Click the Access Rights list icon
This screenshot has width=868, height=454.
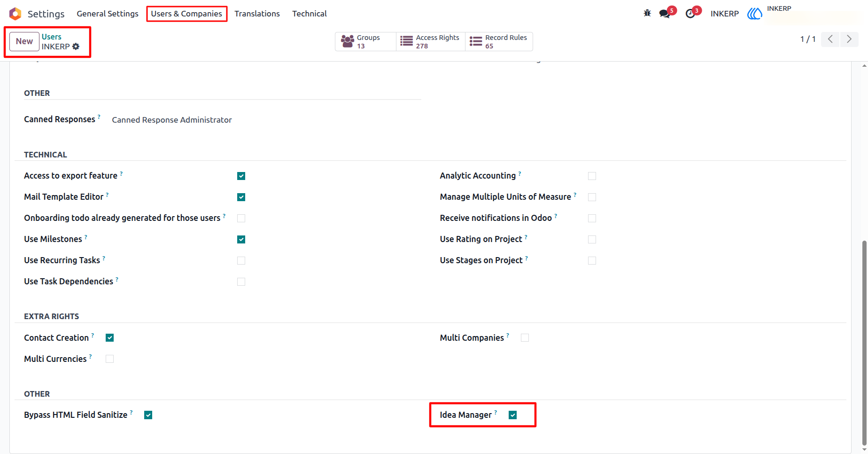[x=407, y=41]
